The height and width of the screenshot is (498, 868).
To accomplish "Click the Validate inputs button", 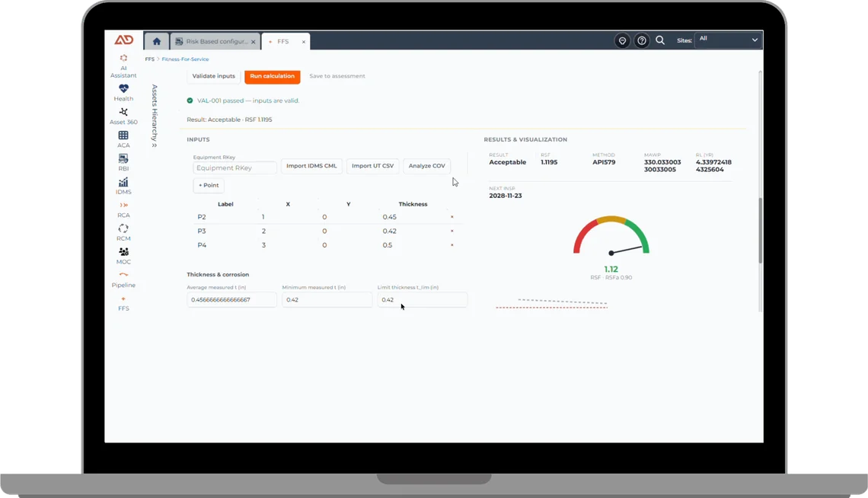I will 214,76.
